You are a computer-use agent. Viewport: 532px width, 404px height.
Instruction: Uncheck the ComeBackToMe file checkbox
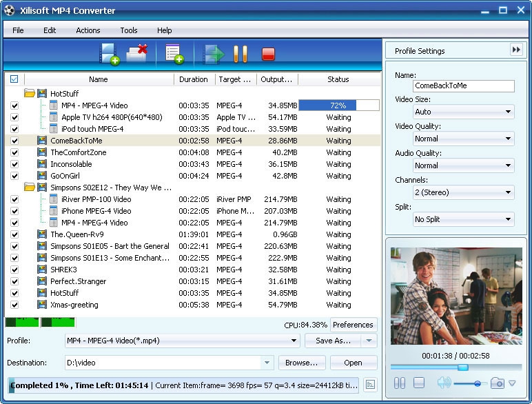[x=14, y=141]
